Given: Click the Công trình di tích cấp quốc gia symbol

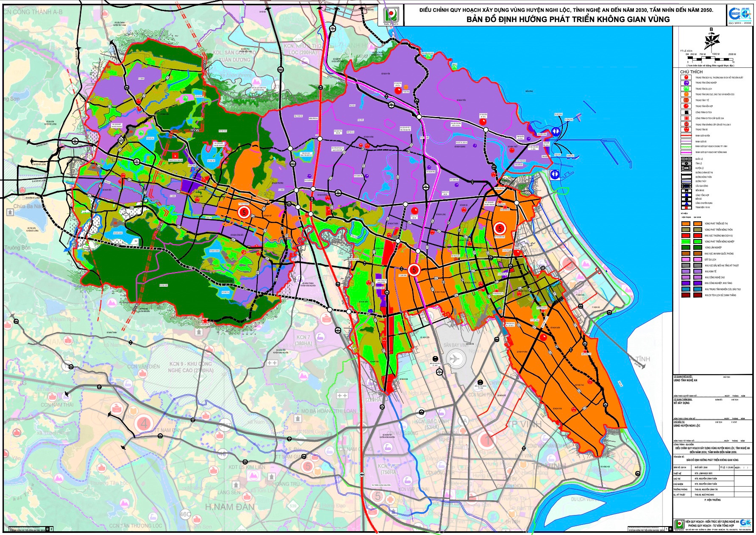Looking at the screenshot, I should coord(686,118).
